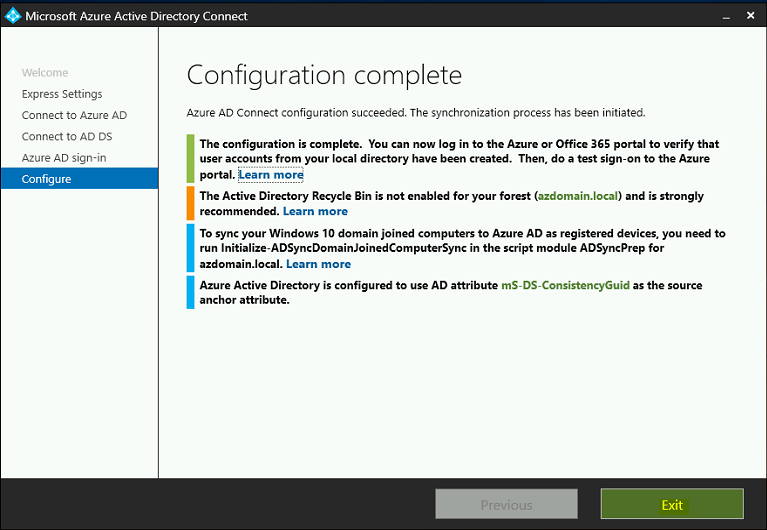Select Azure AD sign-in step
Image resolution: width=767 pixels, height=530 pixels.
coord(64,158)
